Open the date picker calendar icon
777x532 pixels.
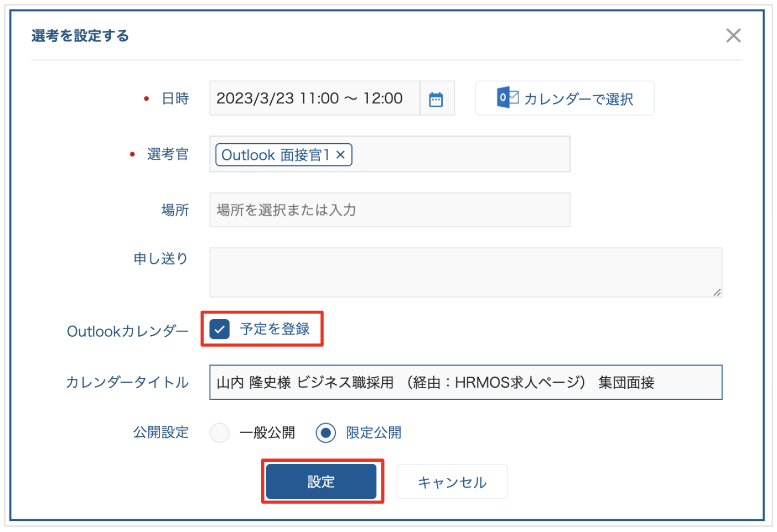(436, 99)
